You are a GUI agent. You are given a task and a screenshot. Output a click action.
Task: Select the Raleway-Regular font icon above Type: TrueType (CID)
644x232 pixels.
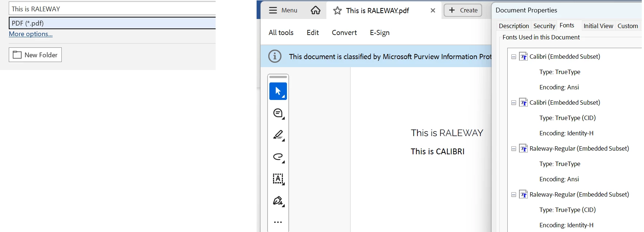pyautogui.click(x=523, y=194)
